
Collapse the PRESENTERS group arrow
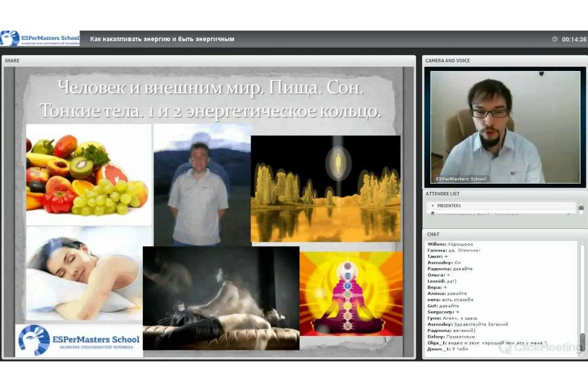click(x=432, y=206)
